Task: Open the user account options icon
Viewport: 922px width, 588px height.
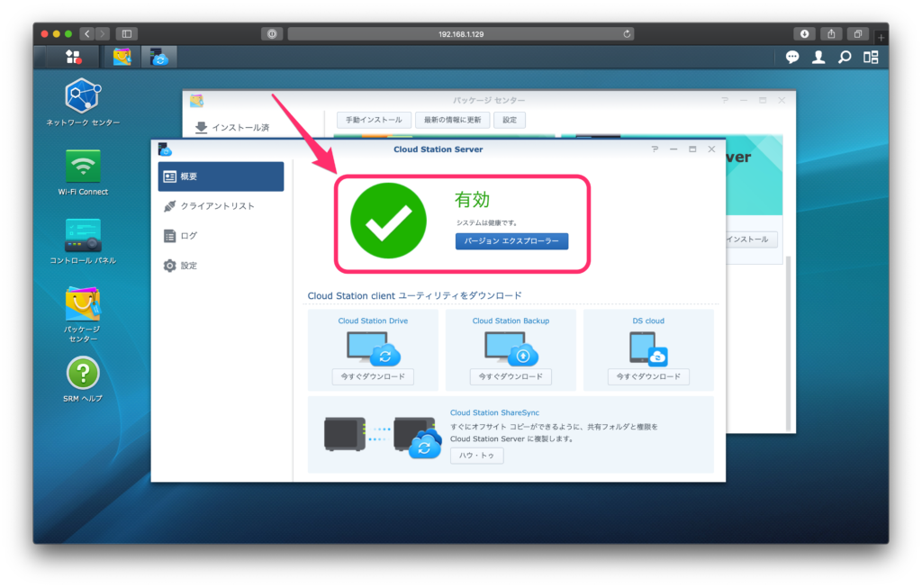Action: point(818,57)
